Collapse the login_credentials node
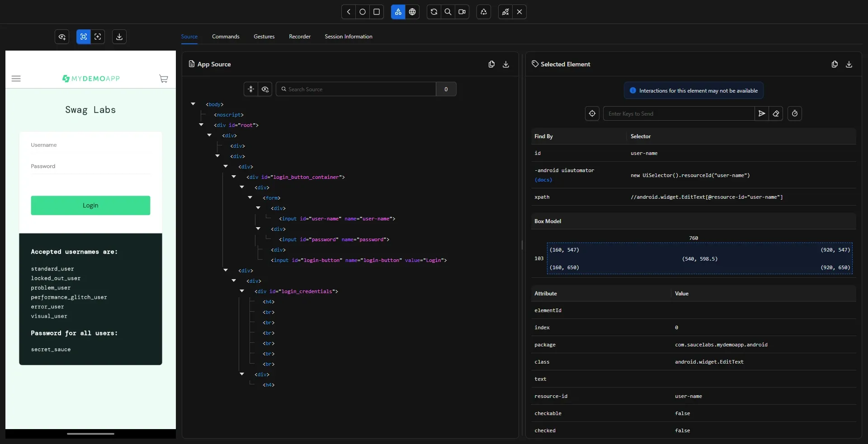The width and height of the screenshot is (868, 444). click(242, 291)
